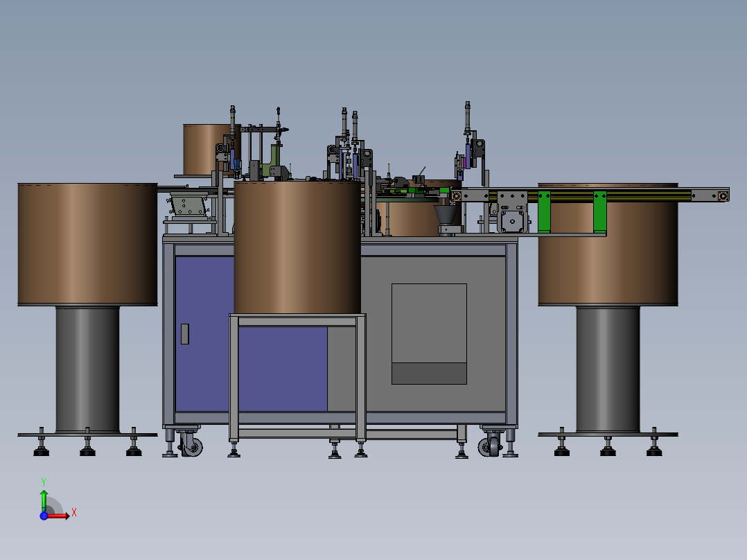Select the left hopper's gray pedestal column
This screenshot has height=560, width=747.
pyautogui.click(x=87, y=369)
